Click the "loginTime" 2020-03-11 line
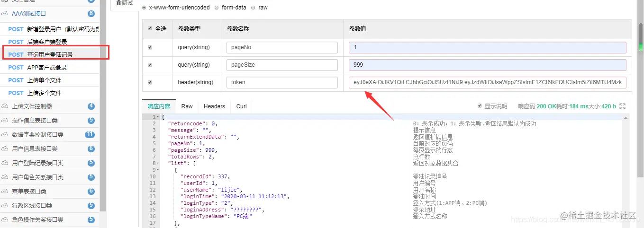Screen dimensions: 644x228 click(x=235, y=196)
